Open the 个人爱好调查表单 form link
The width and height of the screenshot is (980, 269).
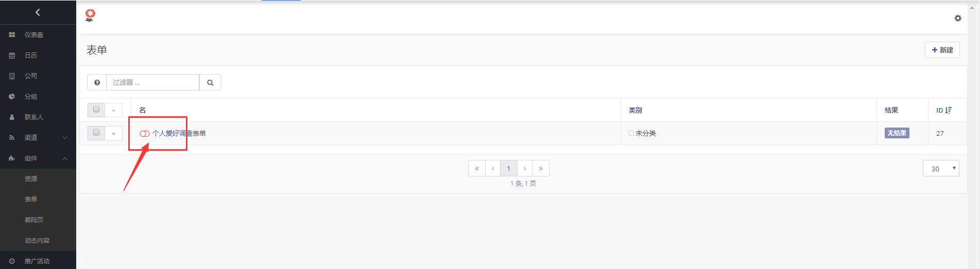pos(179,134)
